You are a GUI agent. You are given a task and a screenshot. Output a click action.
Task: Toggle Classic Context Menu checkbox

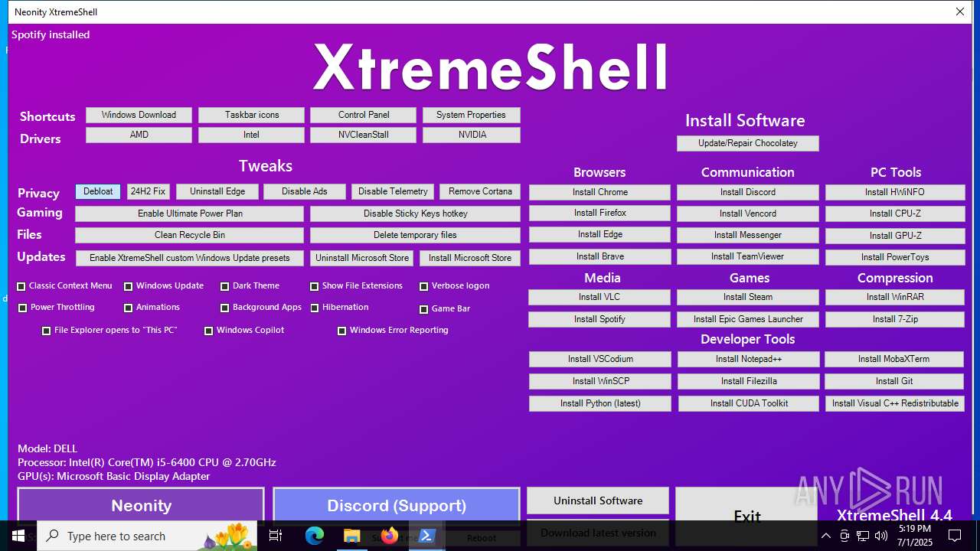pyautogui.click(x=21, y=287)
